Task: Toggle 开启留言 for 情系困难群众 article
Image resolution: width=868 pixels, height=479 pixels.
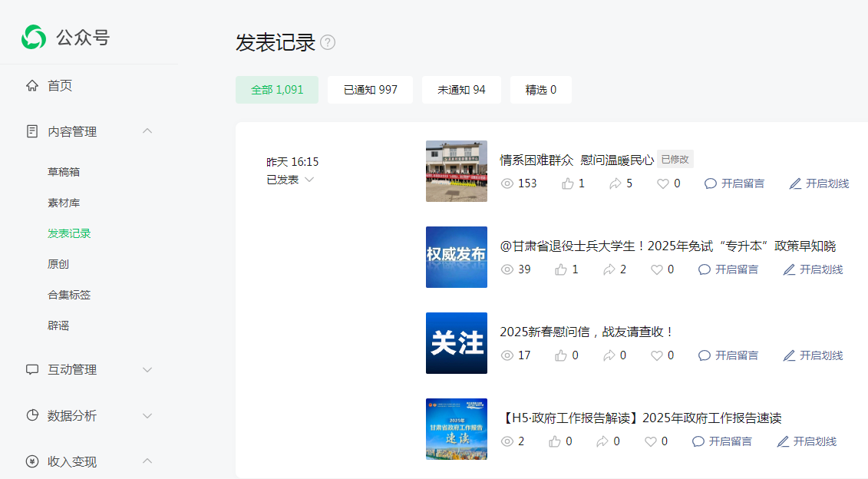Action: (x=734, y=183)
